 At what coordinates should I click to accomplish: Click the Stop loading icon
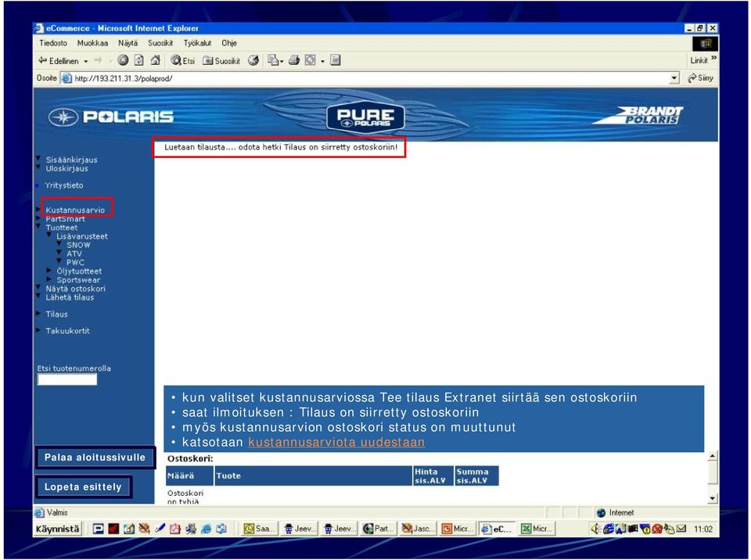123,60
